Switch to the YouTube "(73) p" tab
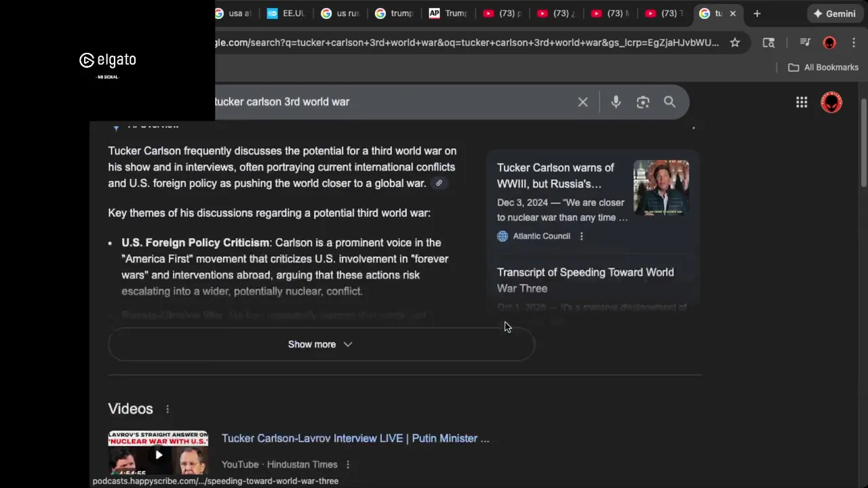 [502, 14]
